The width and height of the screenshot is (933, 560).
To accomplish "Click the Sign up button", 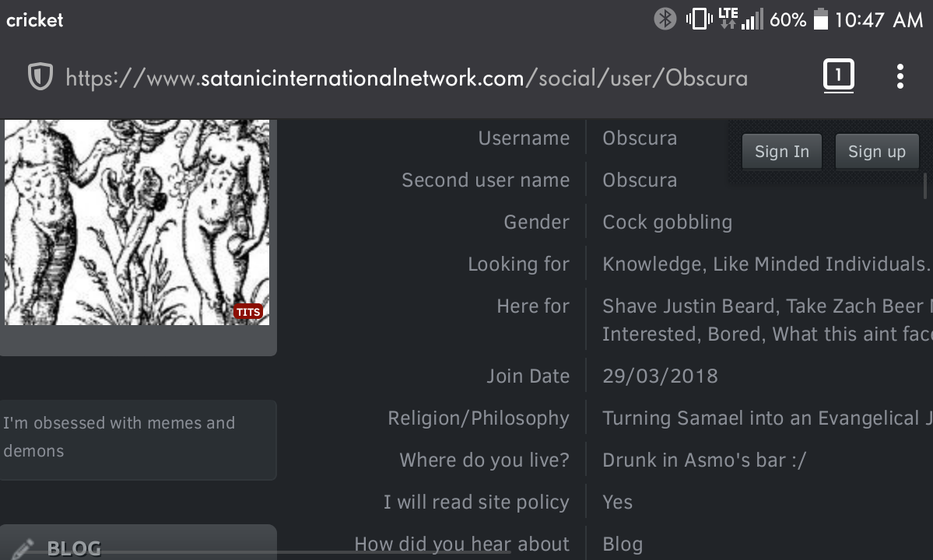I will tap(877, 152).
